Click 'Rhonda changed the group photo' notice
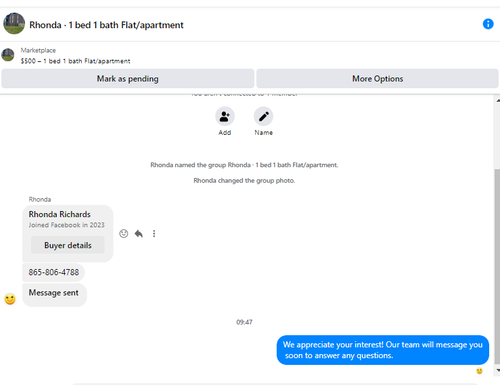 [244, 181]
